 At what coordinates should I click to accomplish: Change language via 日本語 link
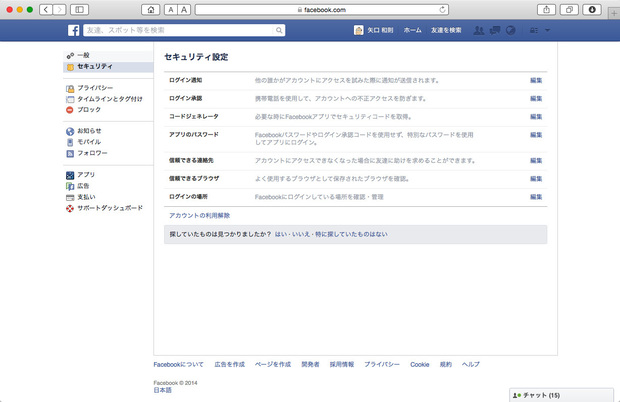tap(163, 390)
